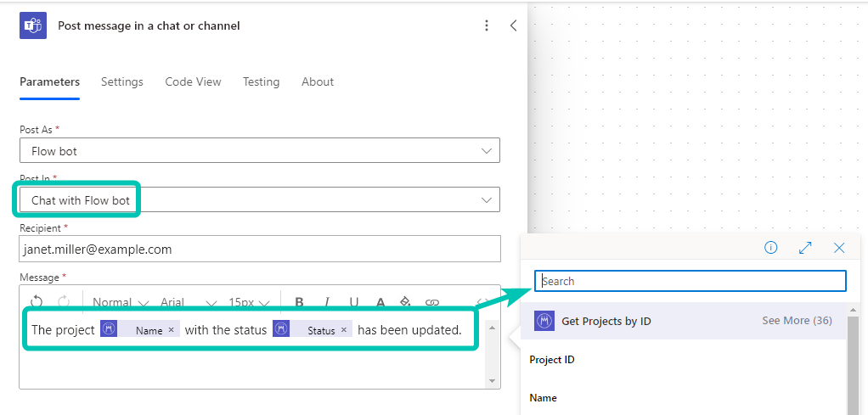Viewport: 868px width, 415px height.
Task: Collapse the panel with the left chevron
Action: click(513, 25)
